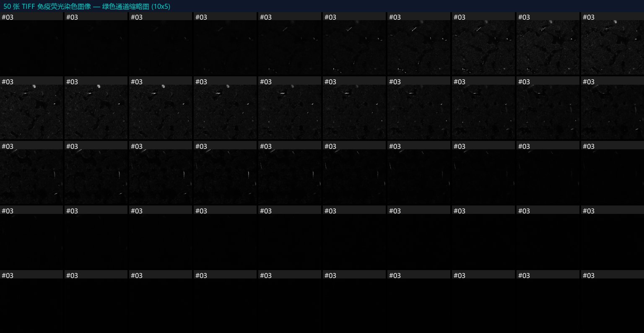Select the ninth thumbnail in the top row
This screenshot has height=333, width=644.
pyautogui.click(x=548, y=44)
